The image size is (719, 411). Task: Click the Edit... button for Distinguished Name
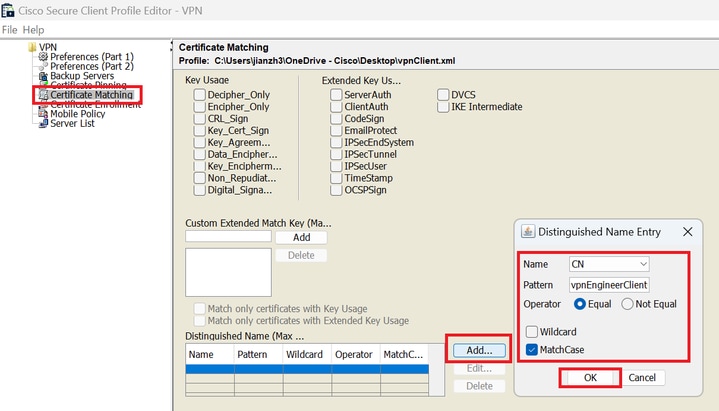pos(479,368)
